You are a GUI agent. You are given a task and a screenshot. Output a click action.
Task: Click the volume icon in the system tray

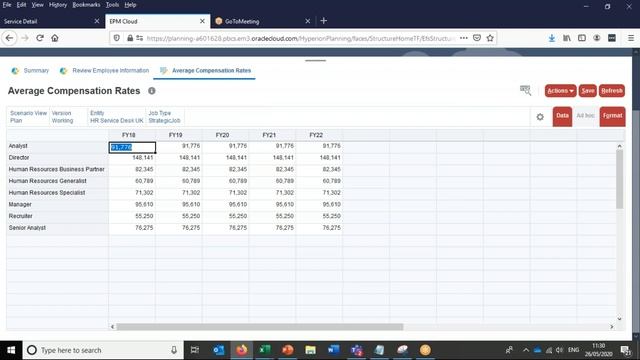(559, 350)
